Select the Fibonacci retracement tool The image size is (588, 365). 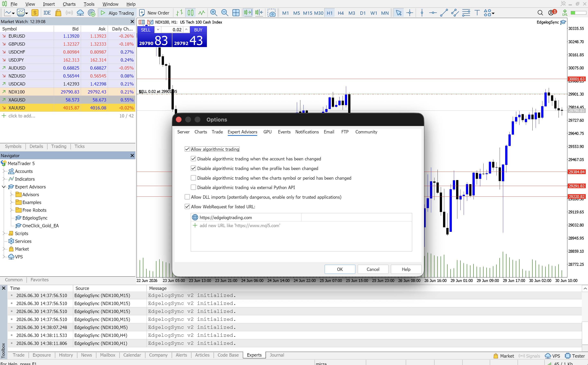point(466,13)
